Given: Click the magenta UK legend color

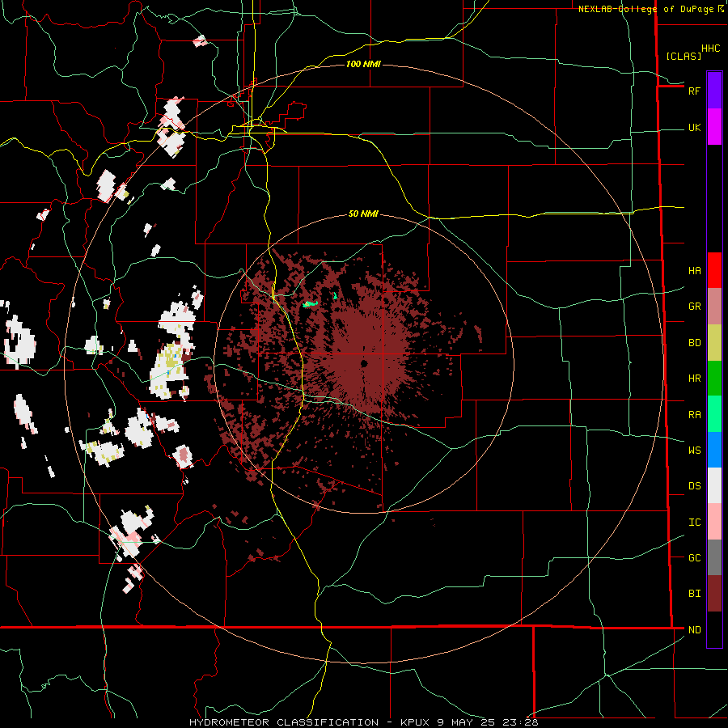Looking at the screenshot, I should pos(714,126).
